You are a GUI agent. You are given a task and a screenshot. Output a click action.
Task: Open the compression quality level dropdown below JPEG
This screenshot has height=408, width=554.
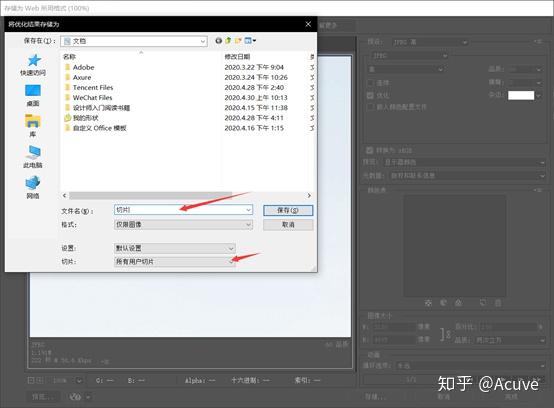coord(406,69)
